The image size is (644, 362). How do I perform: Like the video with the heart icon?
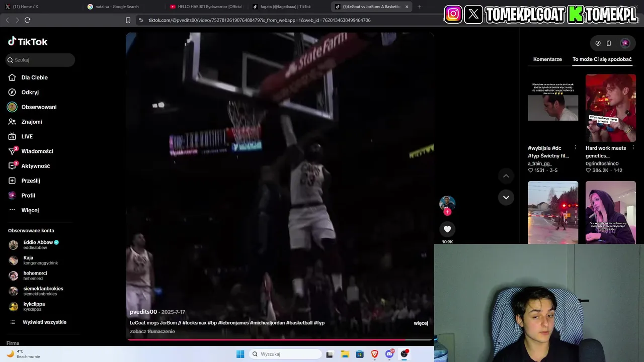tap(447, 229)
